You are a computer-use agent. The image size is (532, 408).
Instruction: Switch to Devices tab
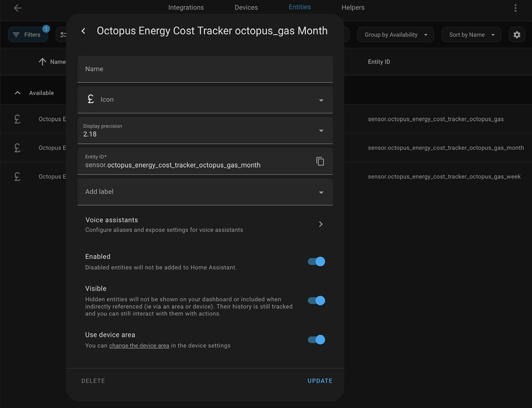click(x=246, y=7)
